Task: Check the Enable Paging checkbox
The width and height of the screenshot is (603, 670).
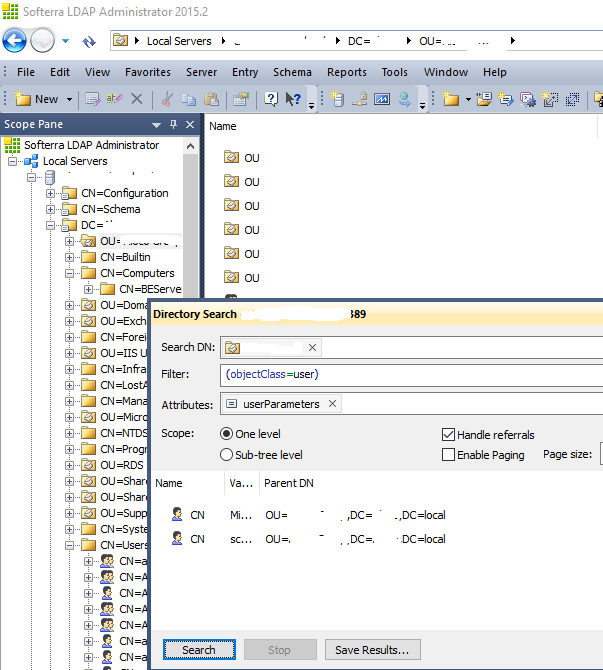Action: (x=448, y=455)
